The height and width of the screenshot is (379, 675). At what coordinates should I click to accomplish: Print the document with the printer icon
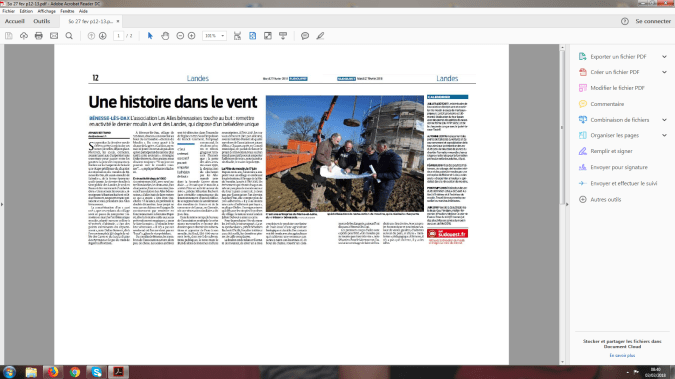click(39, 36)
